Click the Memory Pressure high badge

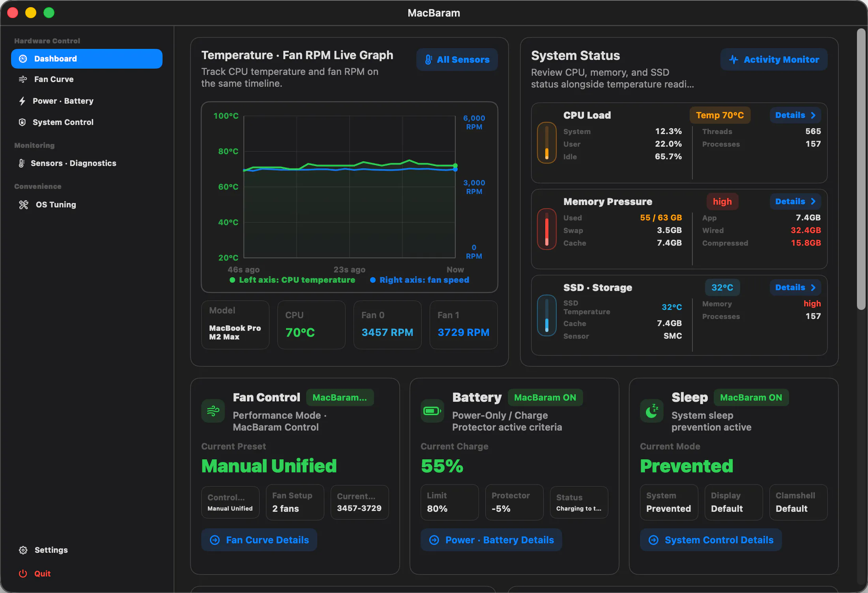[722, 201]
